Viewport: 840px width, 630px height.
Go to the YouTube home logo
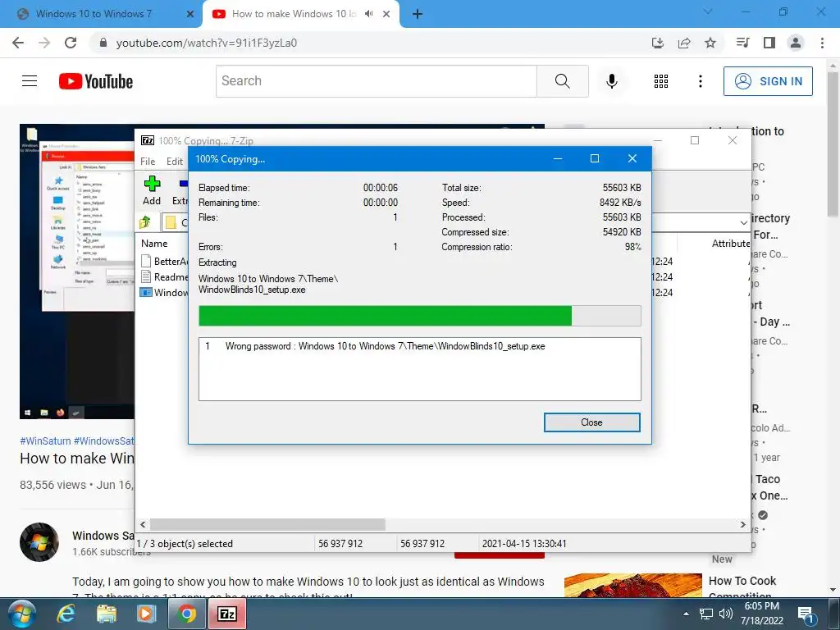tap(96, 81)
